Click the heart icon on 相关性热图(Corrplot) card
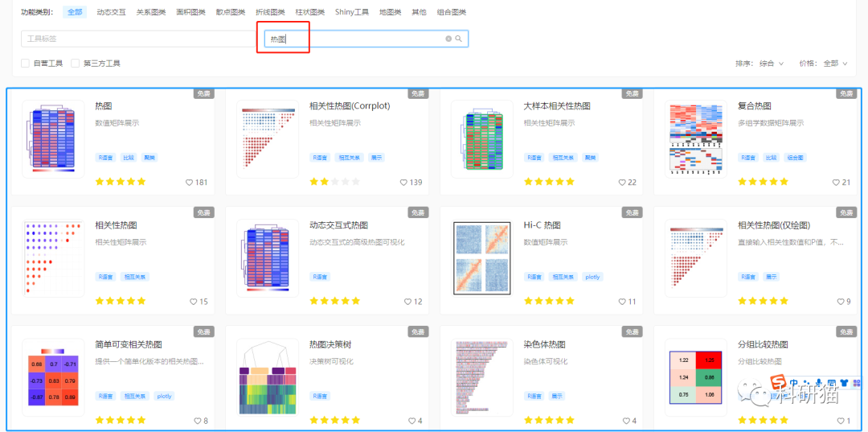The width and height of the screenshot is (868, 432). (403, 183)
